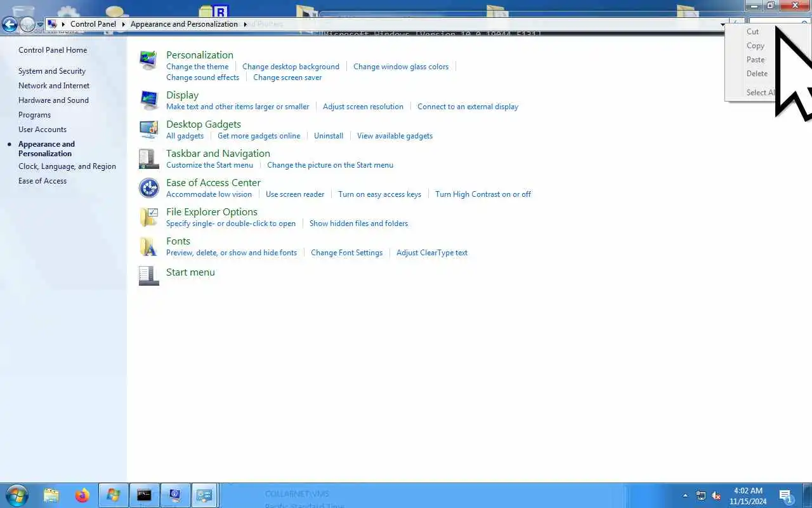Open the Personalization monitor icon
812x508 pixels.
(x=148, y=60)
